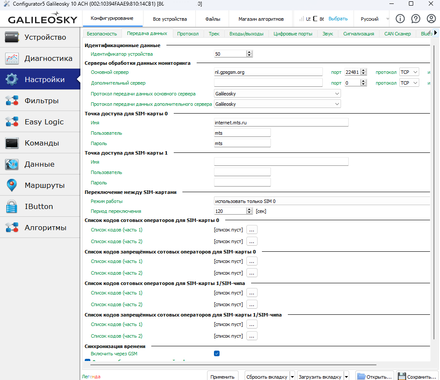The width and height of the screenshot is (440, 380).
Task: Open the Диагностика chart icon
Action: pyautogui.click(x=12, y=58)
